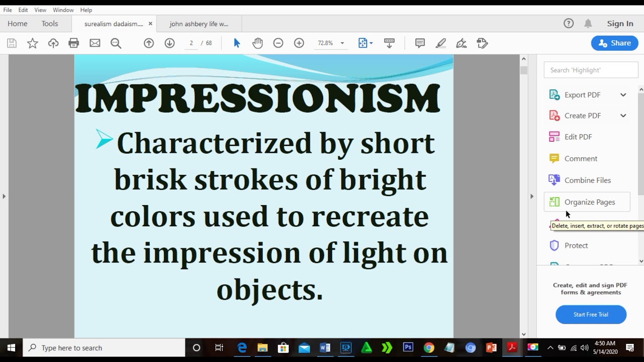Open the zoom level dropdown
The height and width of the screenshot is (362, 644).
click(x=342, y=43)
